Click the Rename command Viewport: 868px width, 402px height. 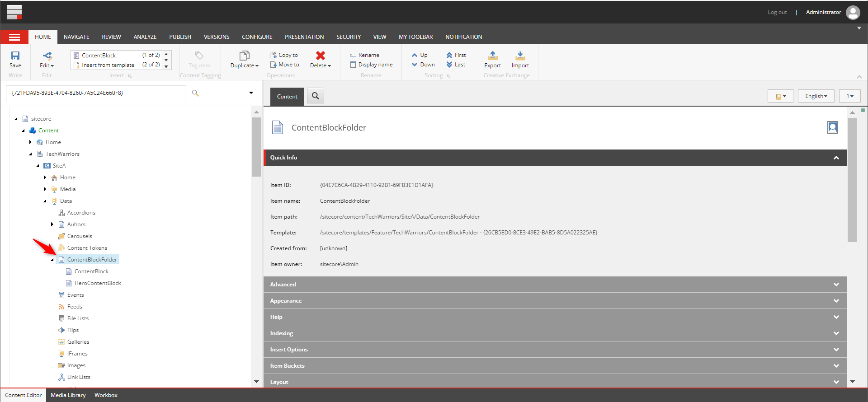pyautogui.click(x=364, y=55)
